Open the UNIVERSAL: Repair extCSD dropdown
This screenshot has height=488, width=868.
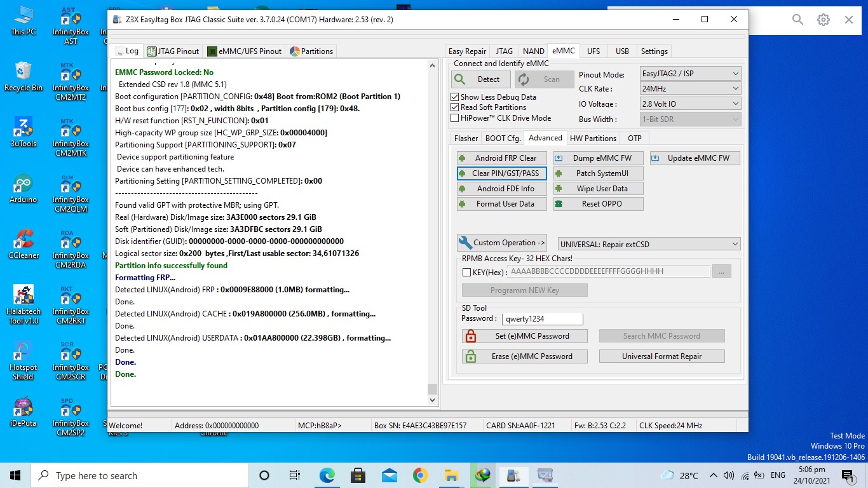(649, 244)
